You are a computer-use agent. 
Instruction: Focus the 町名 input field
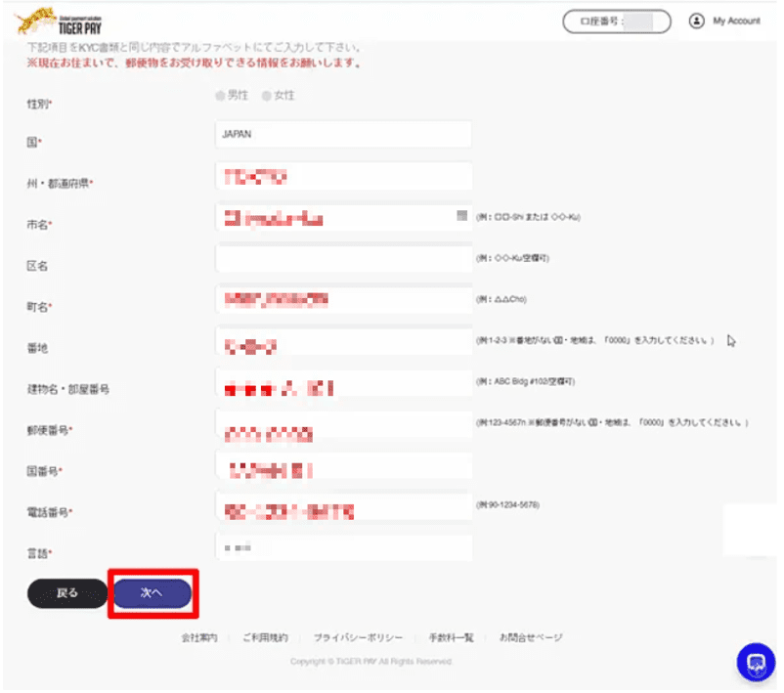tap(343, 299)
